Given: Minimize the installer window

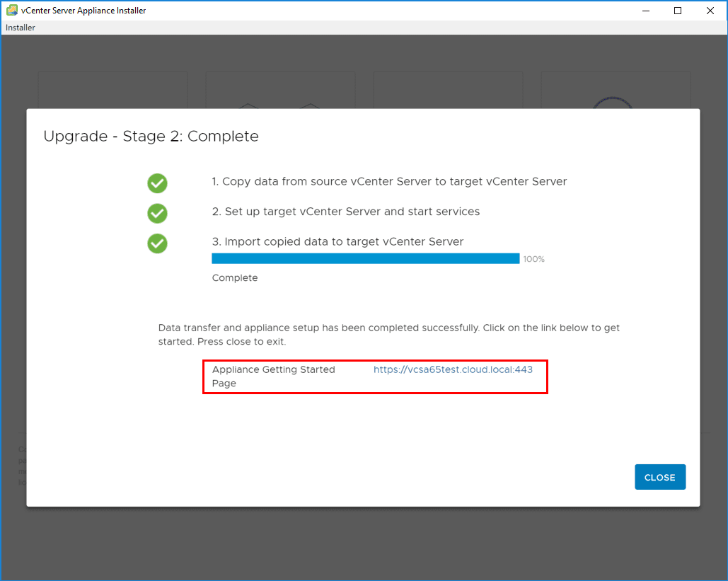Looking at the screenshot, I should 646,10.
